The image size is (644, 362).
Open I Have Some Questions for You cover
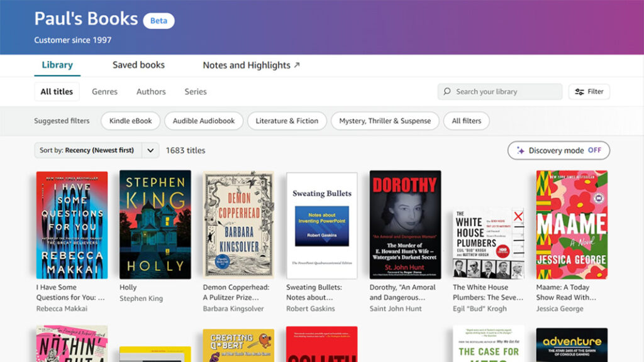click(72, 226)
